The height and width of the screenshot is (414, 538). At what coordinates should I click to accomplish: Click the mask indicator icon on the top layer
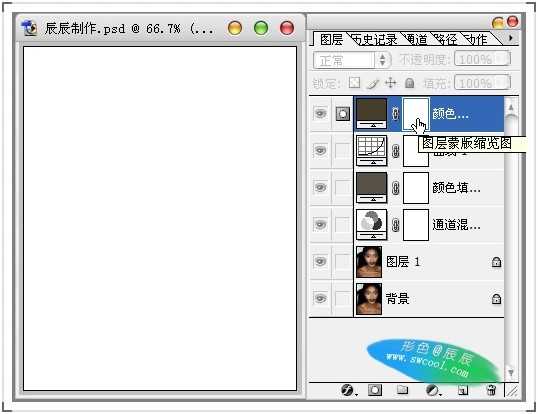pyautogui.click(x=342, y=114)
